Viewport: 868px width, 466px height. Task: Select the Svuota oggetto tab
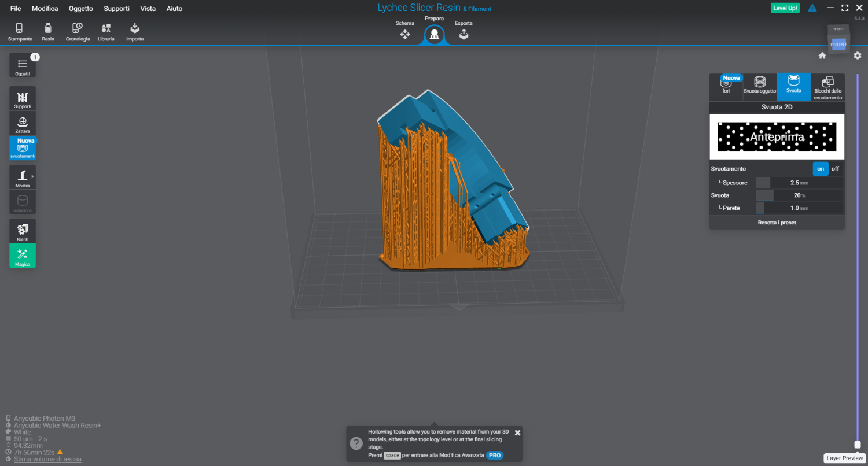[x=760, y=87]
